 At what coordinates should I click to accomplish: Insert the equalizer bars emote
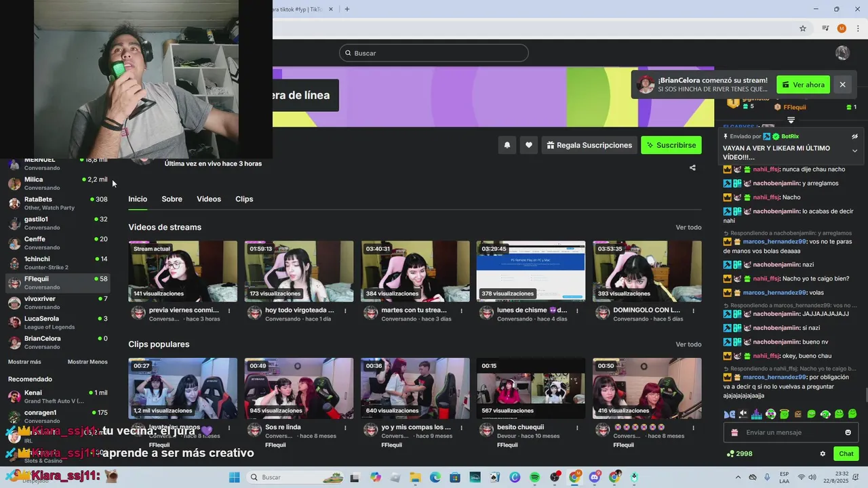(757, 414)
